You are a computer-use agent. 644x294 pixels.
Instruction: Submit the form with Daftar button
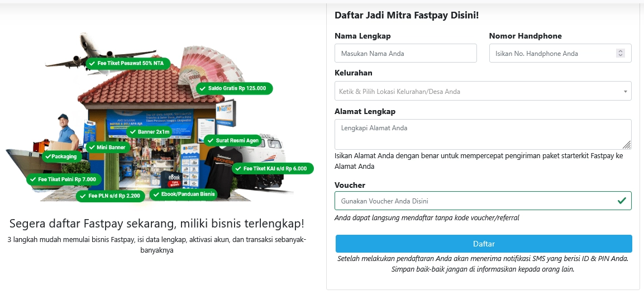(x=484, y=244)
